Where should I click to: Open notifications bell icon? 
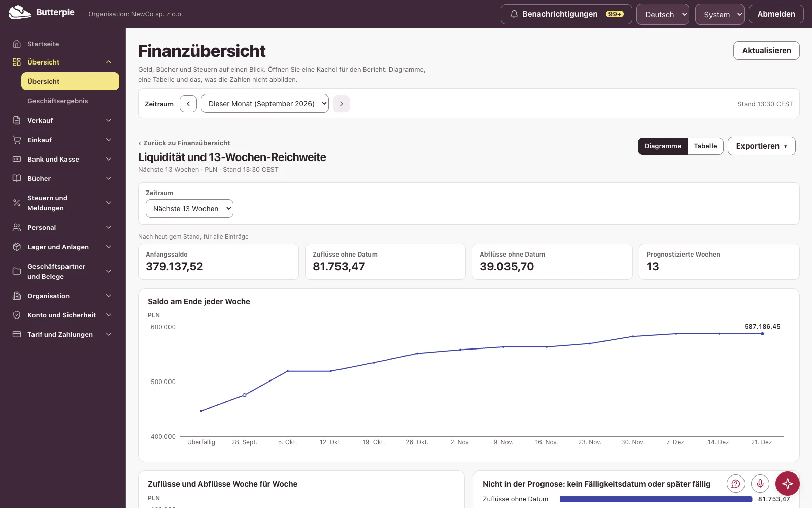[x=514, y=14]
